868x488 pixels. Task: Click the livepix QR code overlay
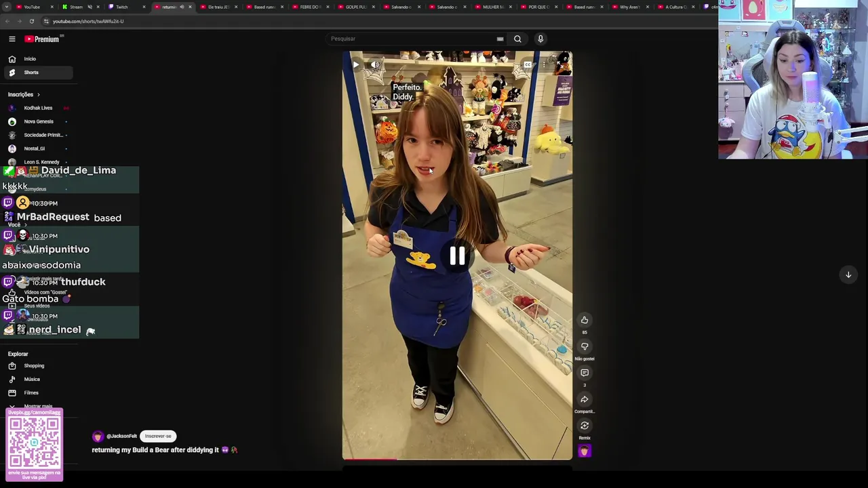click(x=35, y=445)
